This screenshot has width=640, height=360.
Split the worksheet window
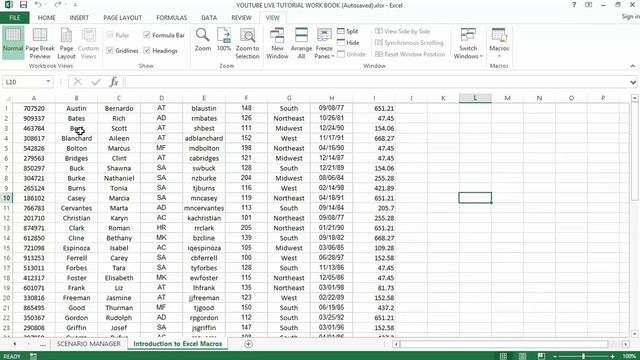(x=348, y=31)
